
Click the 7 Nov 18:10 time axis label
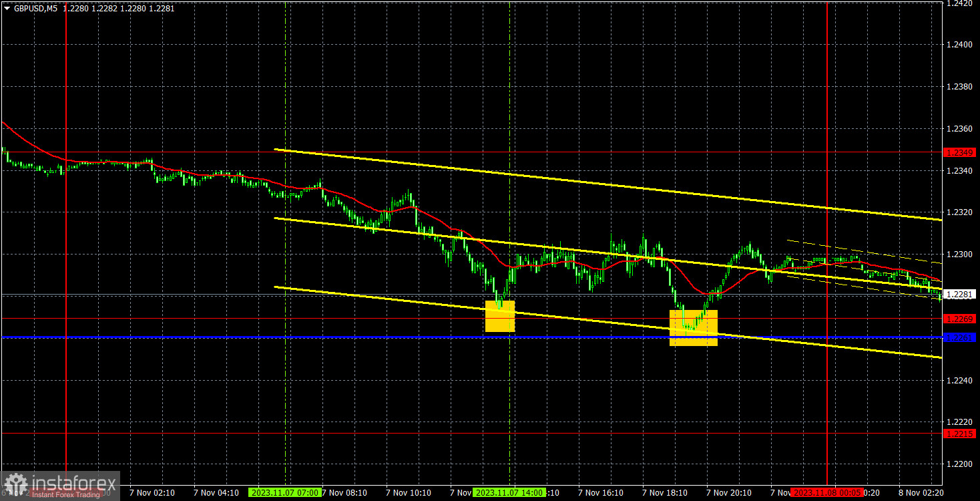666,492
